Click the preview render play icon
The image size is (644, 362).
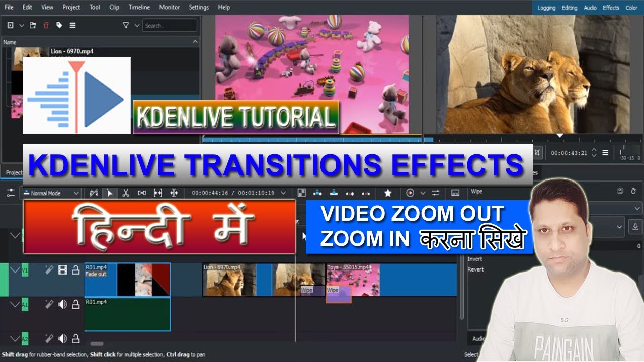pyautogui.click(x=410, y=193)
